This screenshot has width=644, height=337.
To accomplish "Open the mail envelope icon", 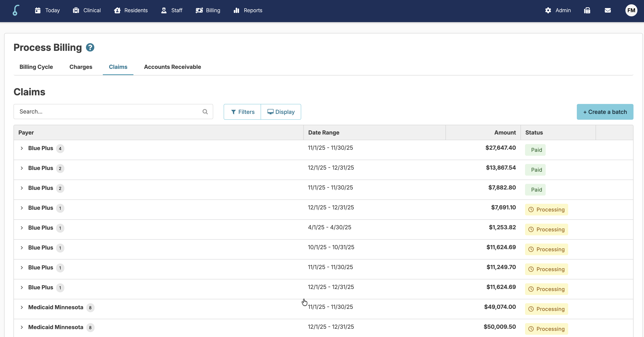I will pyautogui.click(x=607, y=10).
